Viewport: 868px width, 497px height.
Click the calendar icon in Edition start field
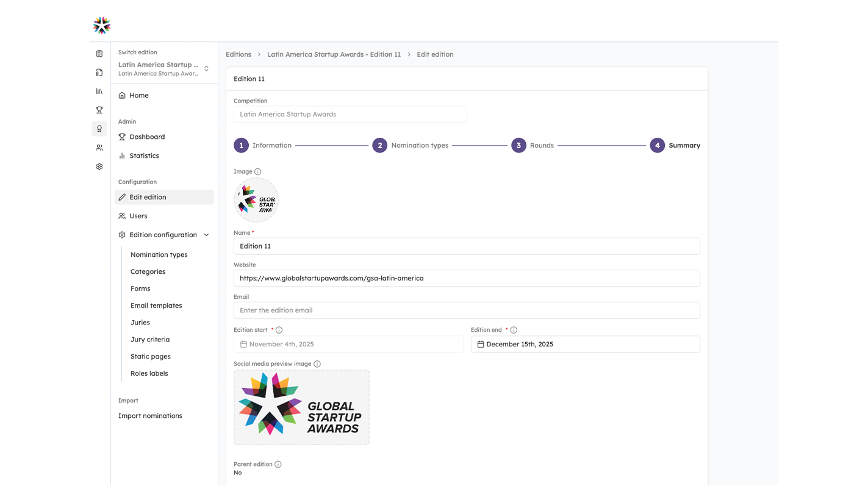pyautogui.click(x=243, y=345)
